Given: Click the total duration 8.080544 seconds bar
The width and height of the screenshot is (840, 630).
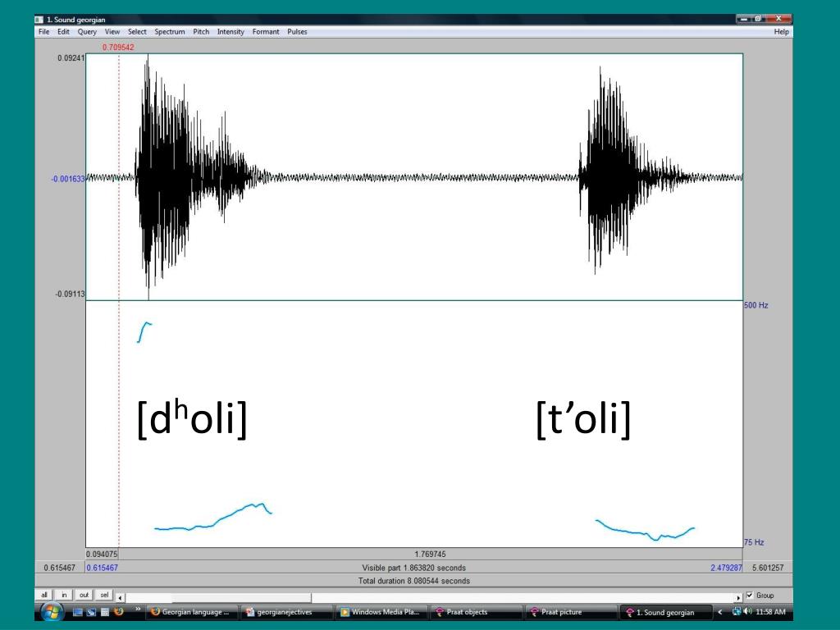Looking at the screenshot, I should tap(413, 581).
